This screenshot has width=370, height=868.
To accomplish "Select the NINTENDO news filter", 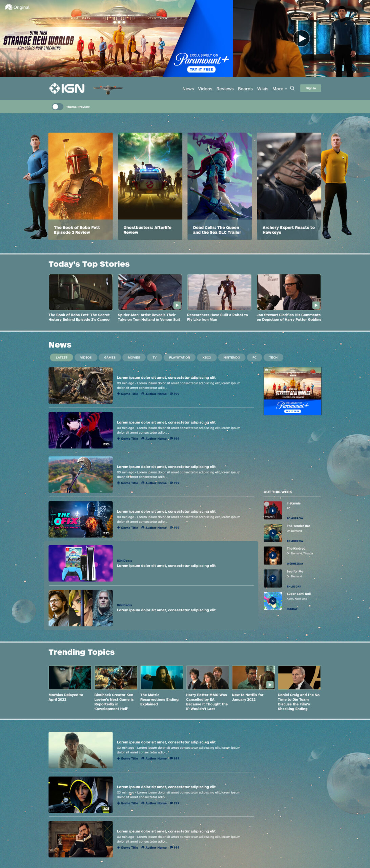I will 232,357.
